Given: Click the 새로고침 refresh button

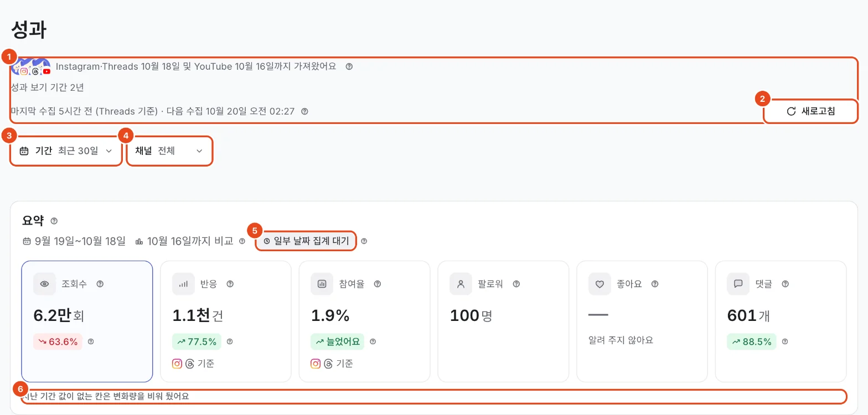Looking at the screenshot, I should [x=810, y=111].
